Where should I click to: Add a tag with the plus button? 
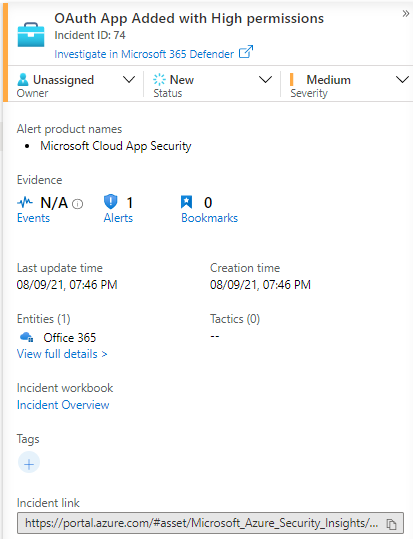click(29, 463)
